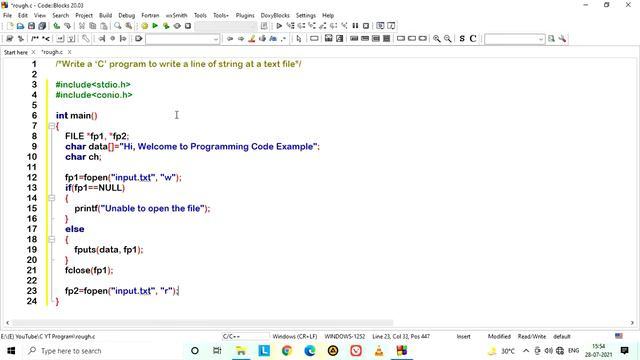Zoom in the editor with magnifier plus
The image size is (640, 360).
point(437,39)
